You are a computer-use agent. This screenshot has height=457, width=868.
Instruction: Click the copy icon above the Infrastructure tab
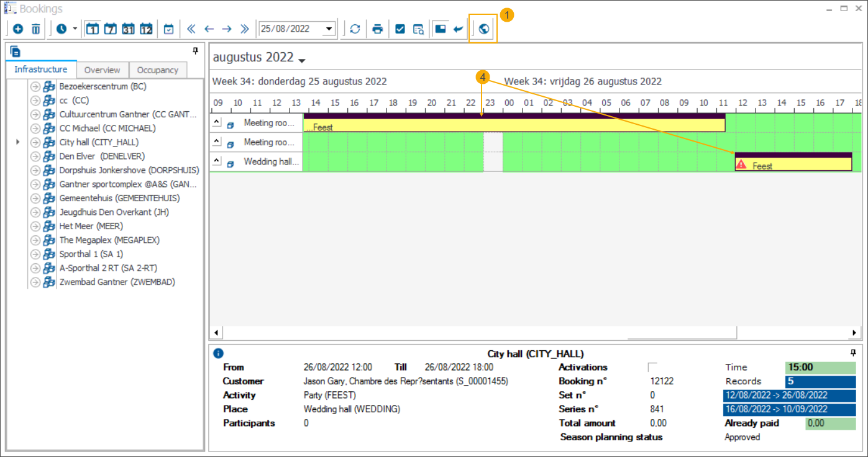click(x=16, y=52)
